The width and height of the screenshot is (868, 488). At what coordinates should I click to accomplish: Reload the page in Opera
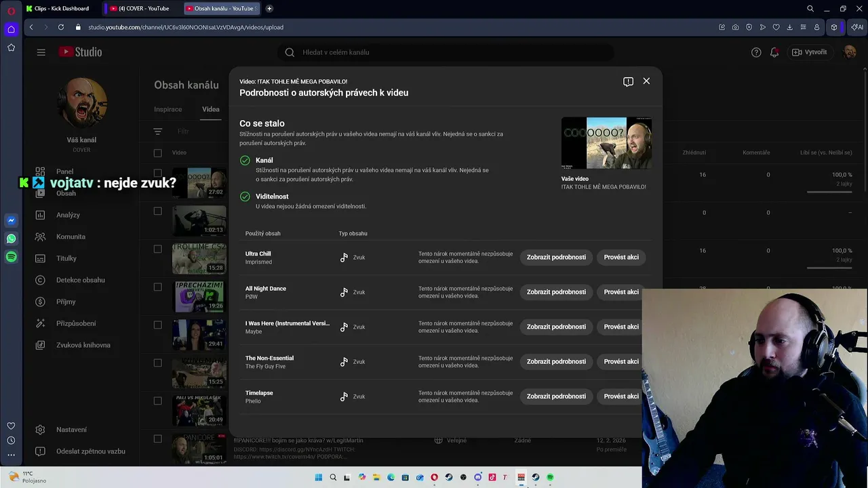(61, 27)
